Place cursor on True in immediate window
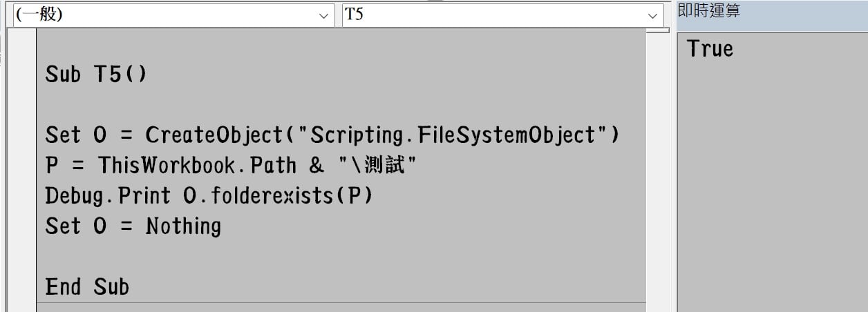The image size is (868, 312). 710,49
